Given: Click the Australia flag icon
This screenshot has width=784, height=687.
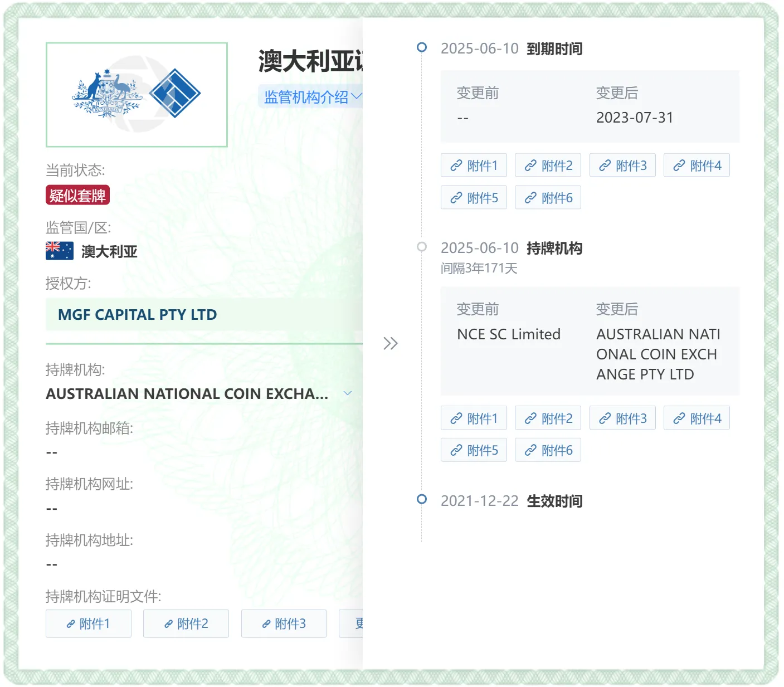Looking at the screenshot, I should 60,251.
